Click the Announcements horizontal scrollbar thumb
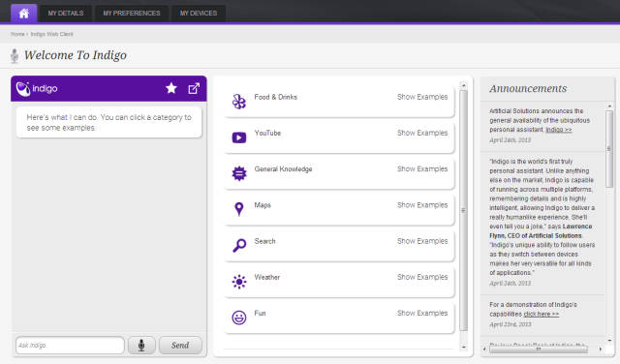 [x=539, y=349]
